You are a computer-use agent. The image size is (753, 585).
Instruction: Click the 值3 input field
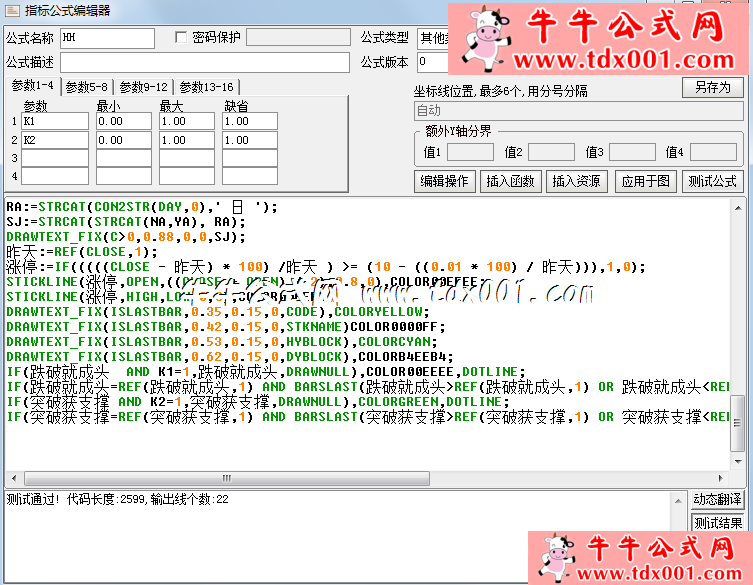point(632,152)
